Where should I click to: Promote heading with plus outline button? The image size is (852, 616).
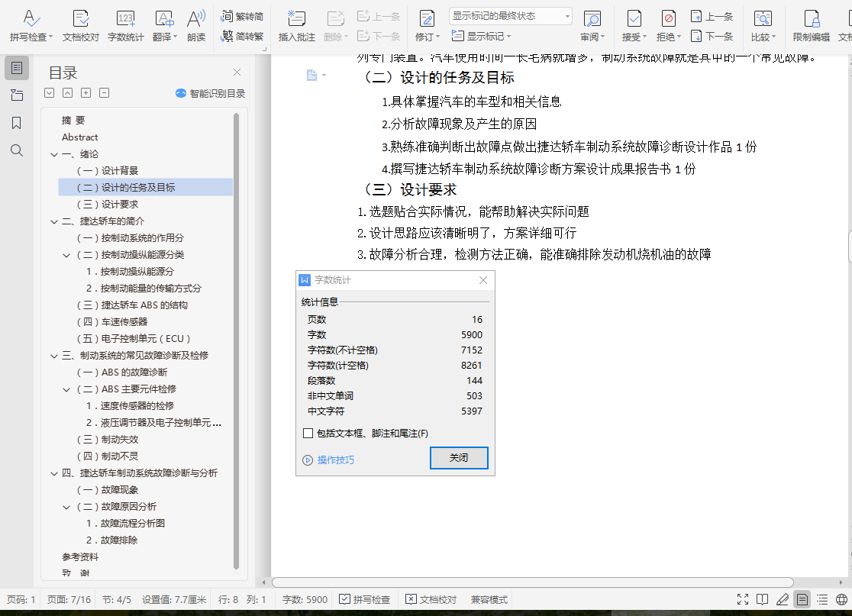(86, 93)
